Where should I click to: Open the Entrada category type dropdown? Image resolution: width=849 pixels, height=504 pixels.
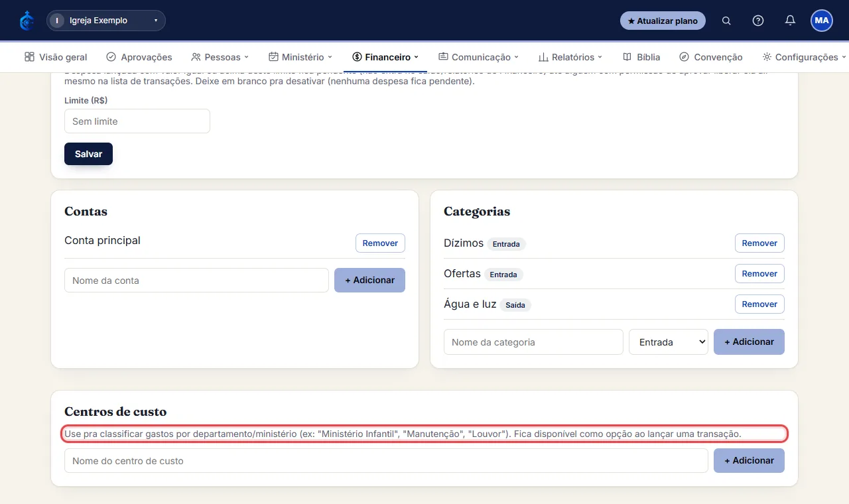click(669, 342)
